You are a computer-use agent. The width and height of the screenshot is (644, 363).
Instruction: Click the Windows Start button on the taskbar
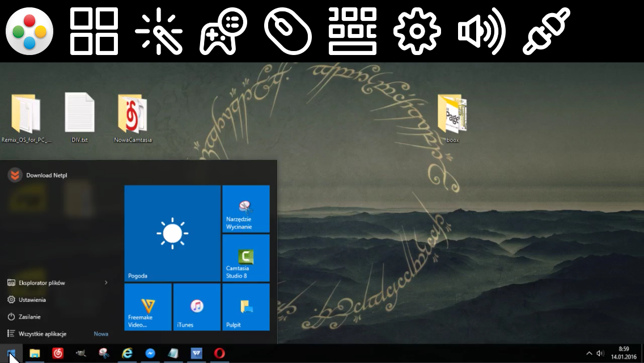click(x=11, y=353)
